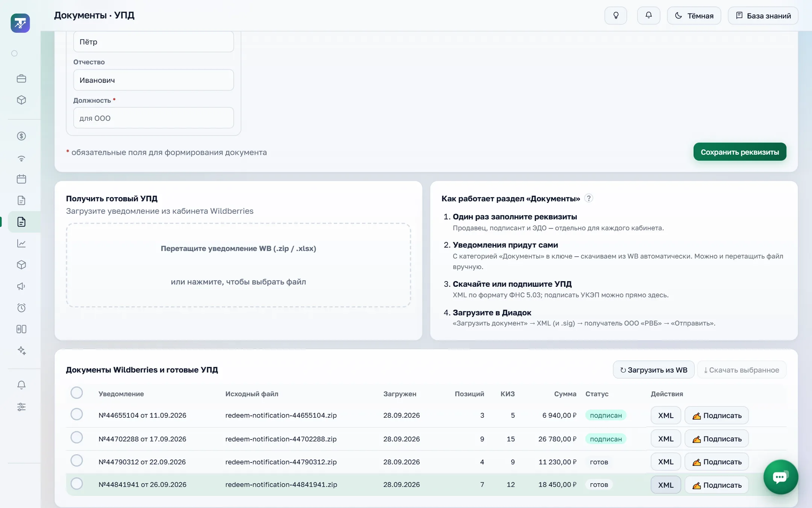The image size is (812, 508).
Task: Select row №44841941 от 26.09.2026
Action: point(77,484)
